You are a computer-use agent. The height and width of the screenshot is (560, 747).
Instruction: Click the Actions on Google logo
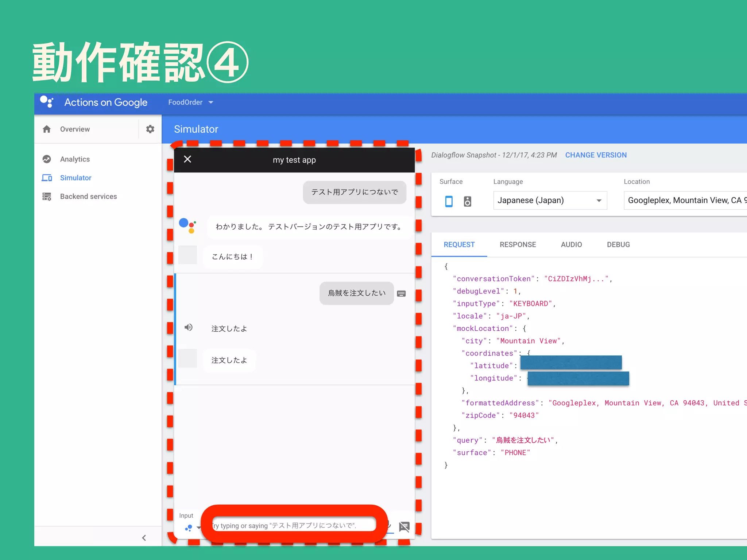point(47,102)
